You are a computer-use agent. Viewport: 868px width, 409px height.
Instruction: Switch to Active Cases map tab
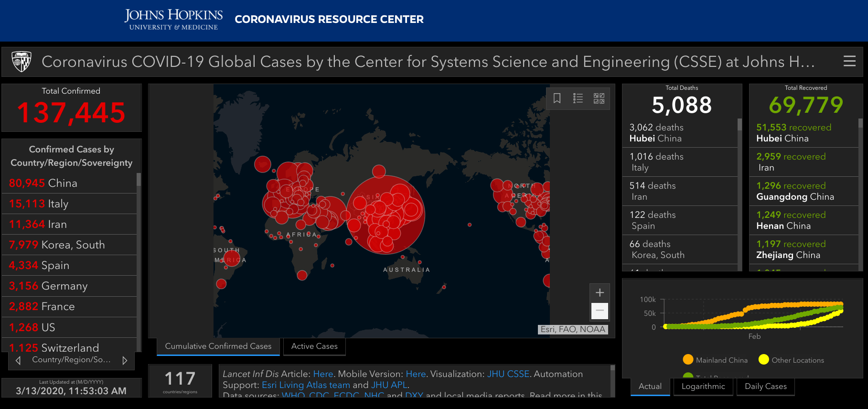tap(314, 346)
